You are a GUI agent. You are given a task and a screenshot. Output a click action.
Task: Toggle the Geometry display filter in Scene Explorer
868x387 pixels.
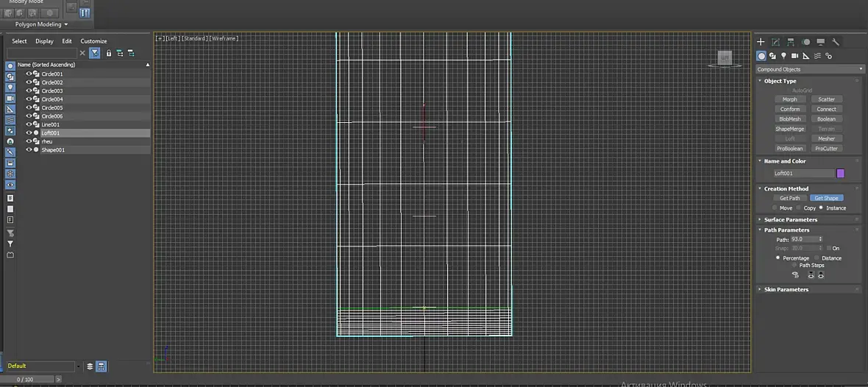pyautogui.click(x=10, y=66)
